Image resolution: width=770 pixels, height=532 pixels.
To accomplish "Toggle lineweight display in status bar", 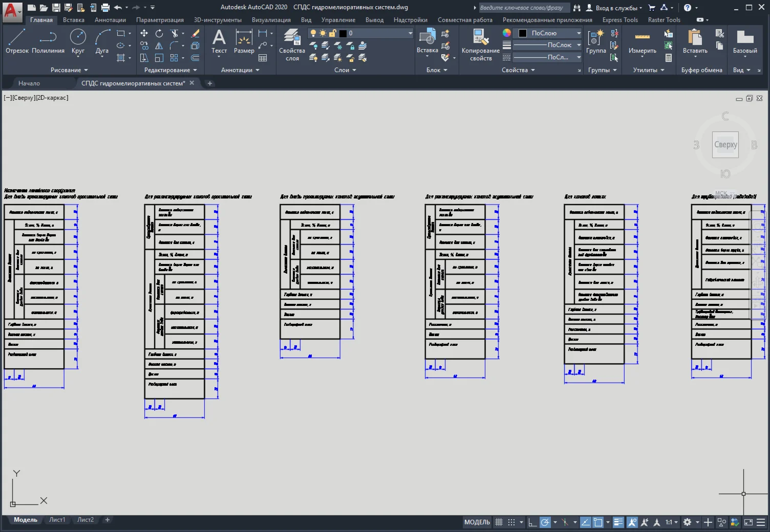I will (x=618, y=522).
